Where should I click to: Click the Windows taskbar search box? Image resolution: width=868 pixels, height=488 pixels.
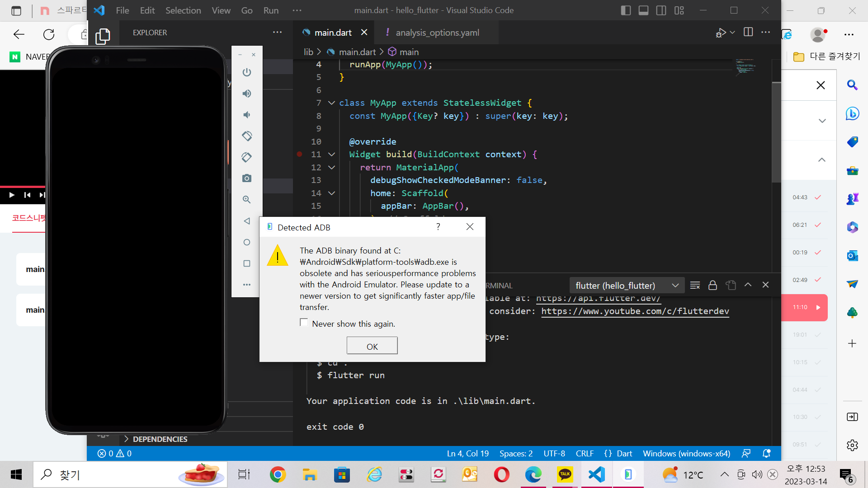(x=131, y=474)
